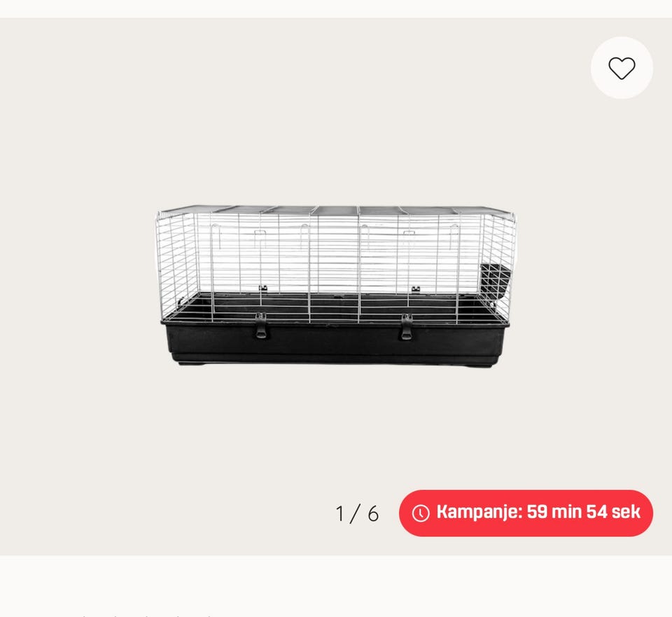Add the cage to favorites with heart icon
Screen dimensions: 672x617
(622, 68)
